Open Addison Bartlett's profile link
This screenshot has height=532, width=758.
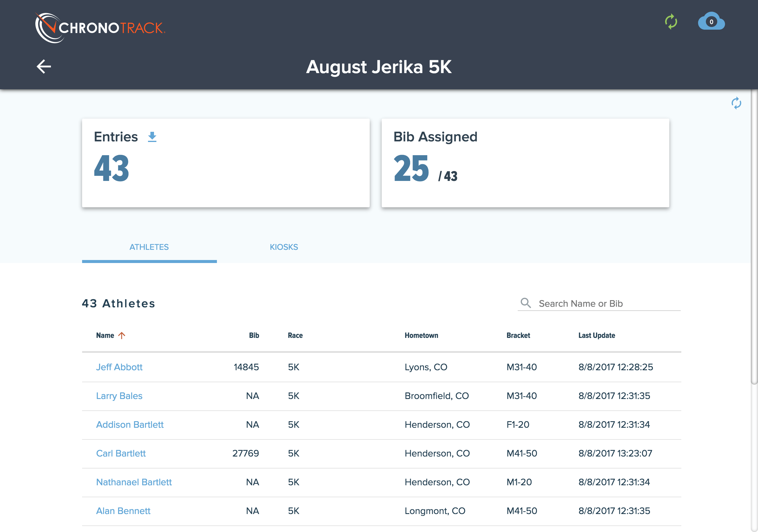129,424
